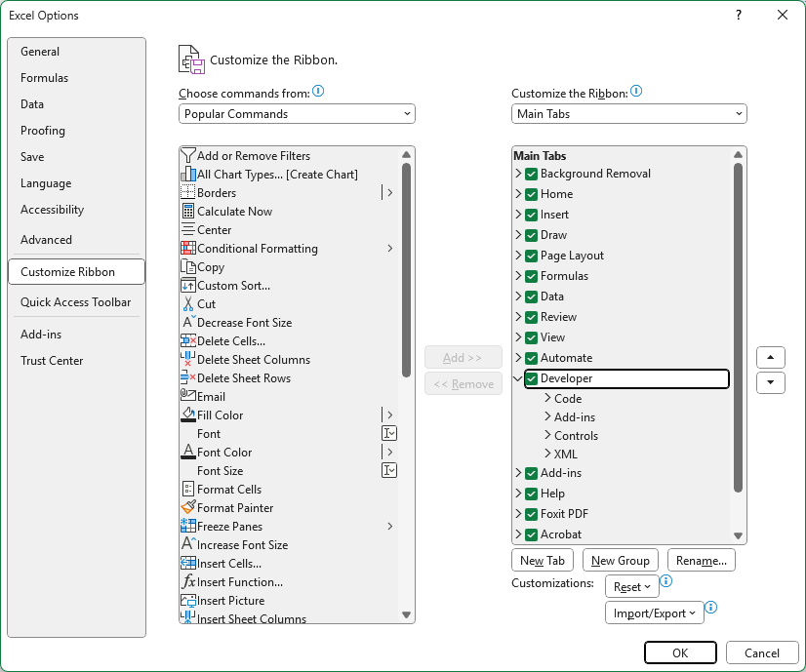Click the Insert Picture icon

coord(188,600)
